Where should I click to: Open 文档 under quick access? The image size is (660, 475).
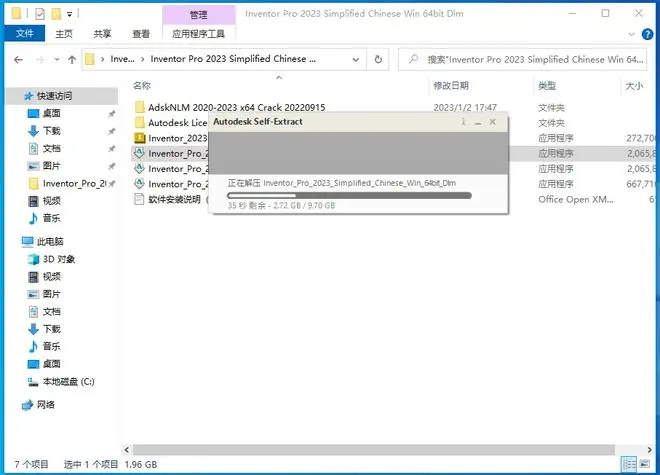pyautogui.click(x=51, y=148)
